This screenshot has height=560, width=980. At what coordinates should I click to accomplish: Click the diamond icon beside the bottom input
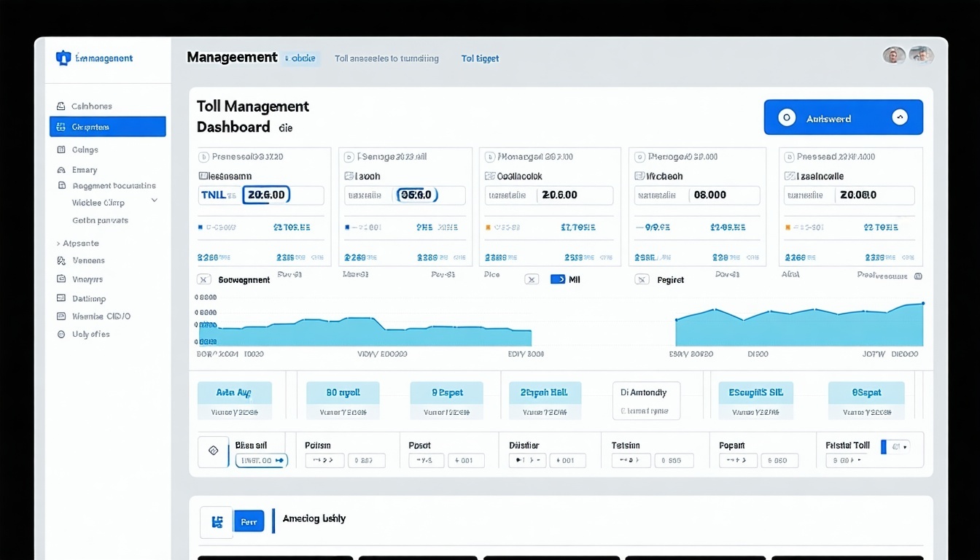coord(213,451)
